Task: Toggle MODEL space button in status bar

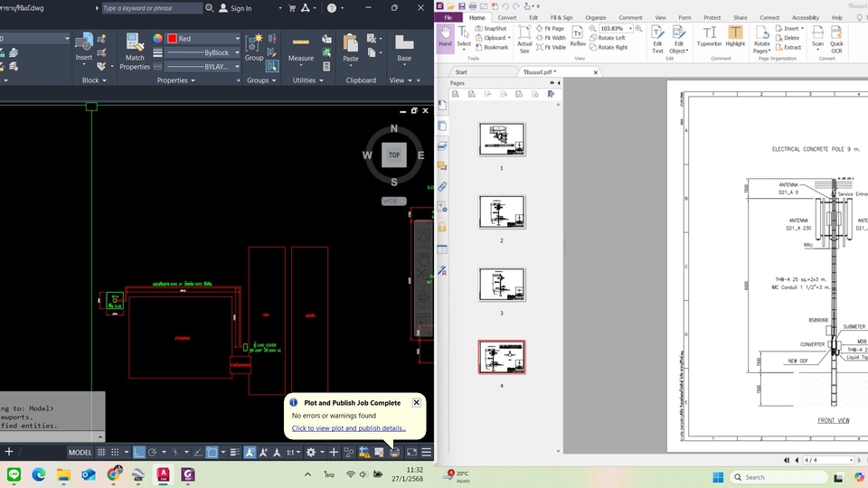Action: [x=80, y=452]
